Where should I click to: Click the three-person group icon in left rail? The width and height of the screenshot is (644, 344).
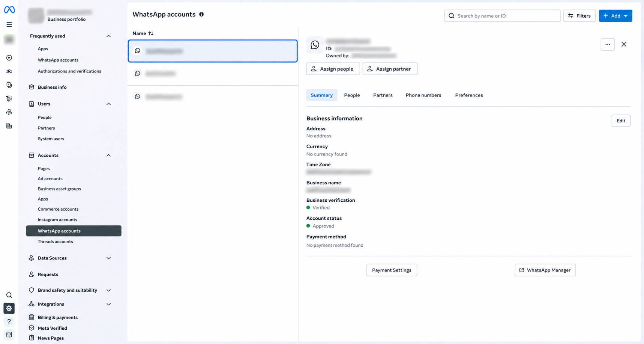pos(9,71)
